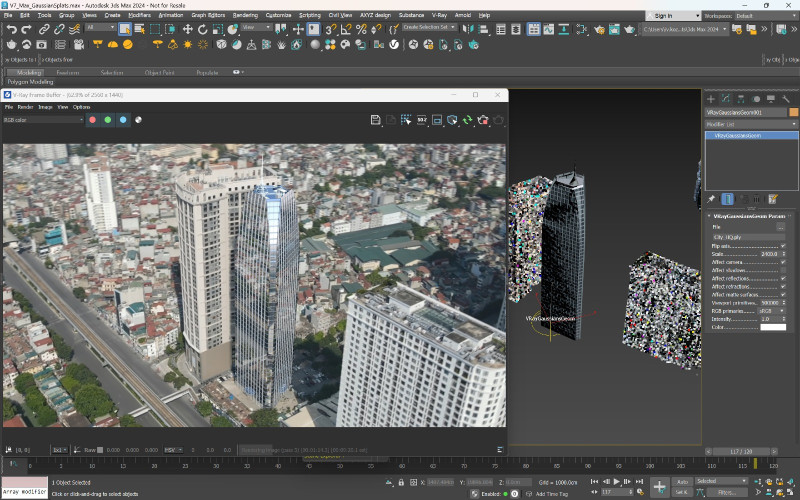The image size is (800, 500).
Task: Open the Sign In dropdown
Action: pos(673,16)
